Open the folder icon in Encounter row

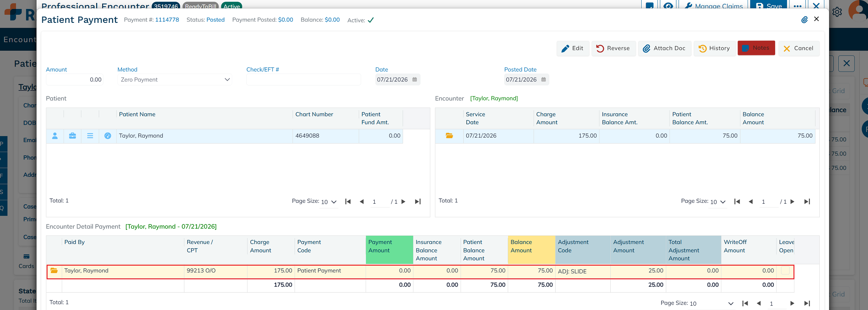pos(449,136)
